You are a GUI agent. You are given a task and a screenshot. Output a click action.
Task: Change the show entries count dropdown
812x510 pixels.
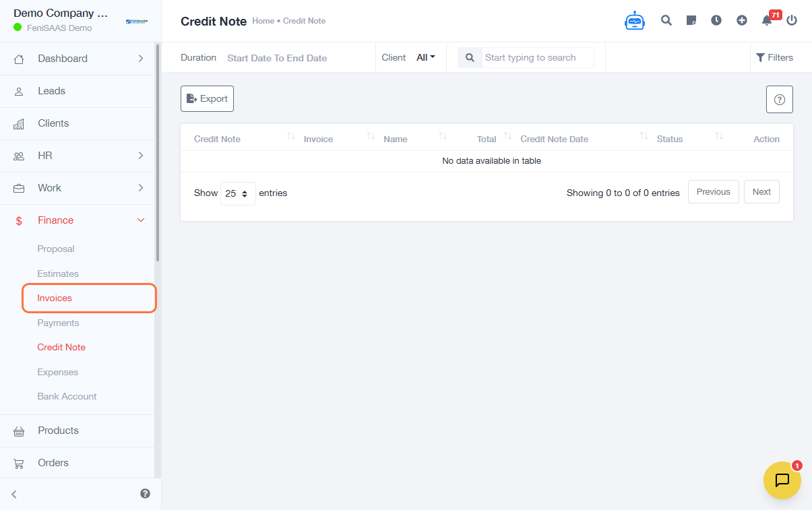238,193
